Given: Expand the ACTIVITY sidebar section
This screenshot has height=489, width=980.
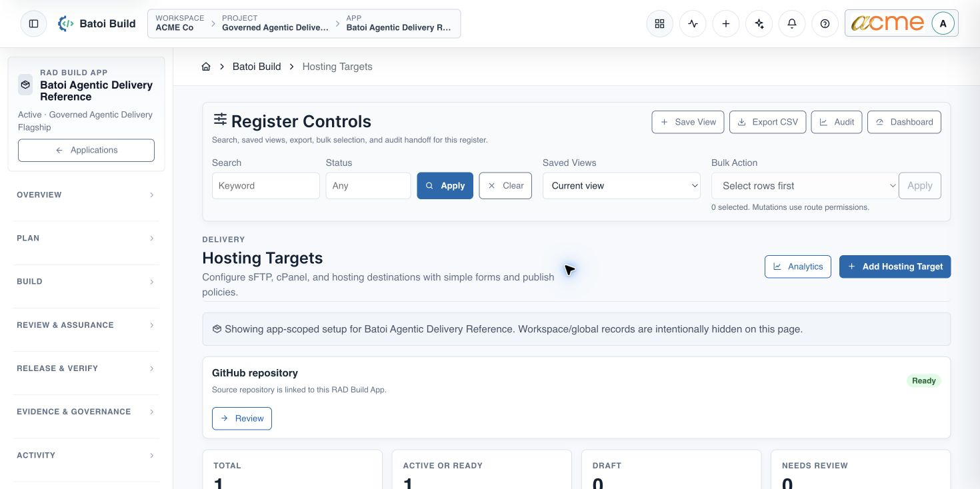Looking at the screenshot, I should pos(86,456).
